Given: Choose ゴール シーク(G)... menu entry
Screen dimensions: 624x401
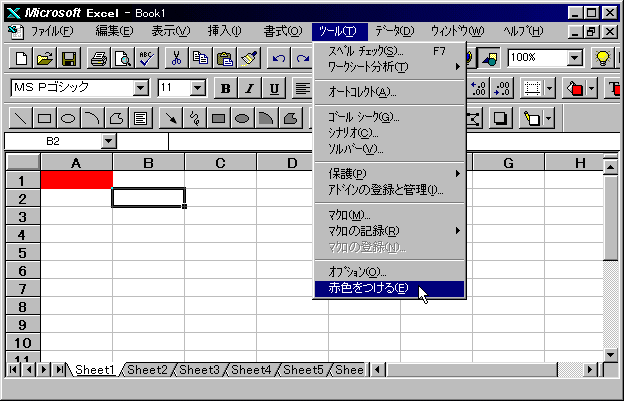Looking at the screenshot, I should point(389,117).
